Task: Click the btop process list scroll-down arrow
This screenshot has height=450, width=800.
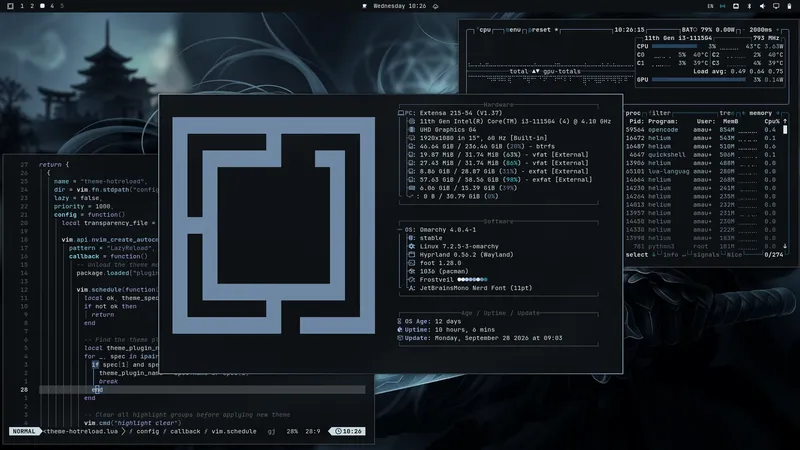Action: point(785,246)
